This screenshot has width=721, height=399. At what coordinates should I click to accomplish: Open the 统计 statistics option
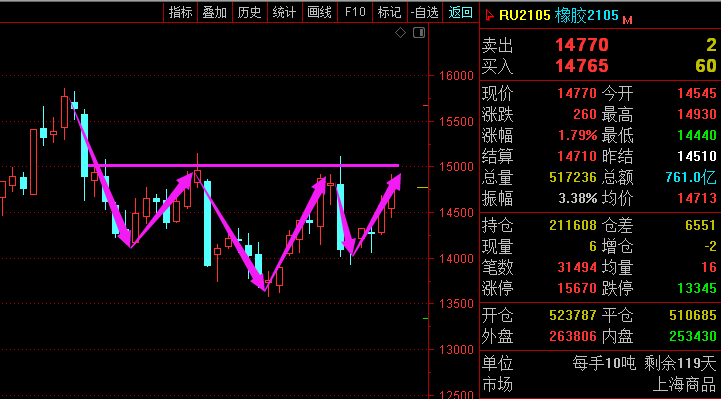pos(284,12)
